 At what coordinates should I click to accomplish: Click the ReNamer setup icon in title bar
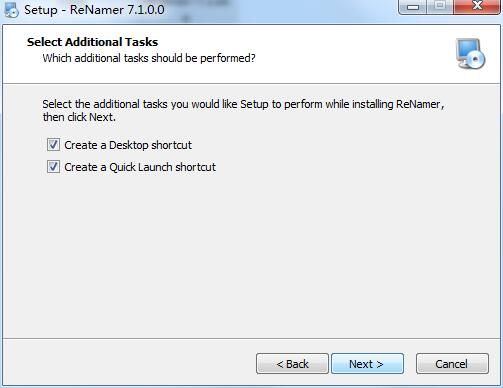(11, 10)
